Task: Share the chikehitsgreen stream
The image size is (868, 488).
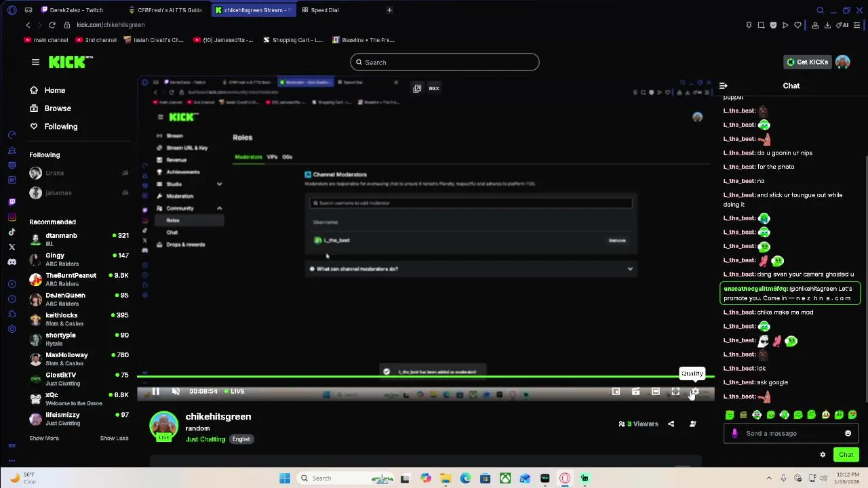Action: (x=671, y=424)
